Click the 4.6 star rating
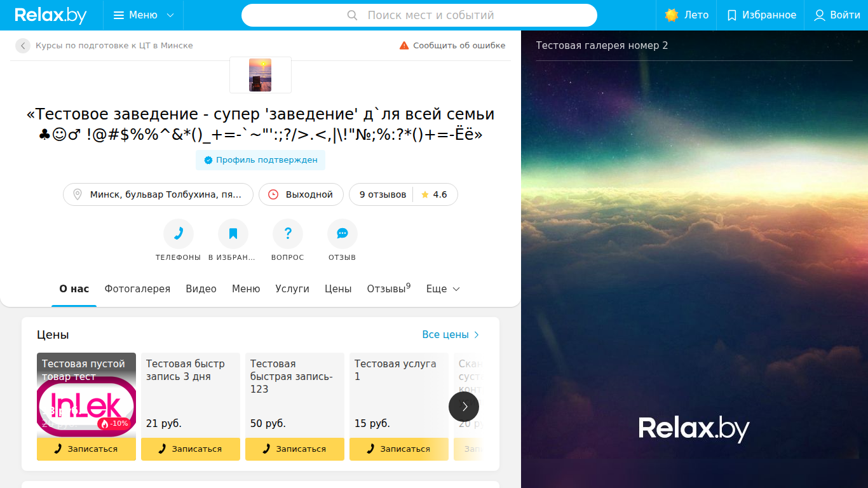This screenshot has width=868, height=488. click(x=435, y=194)
